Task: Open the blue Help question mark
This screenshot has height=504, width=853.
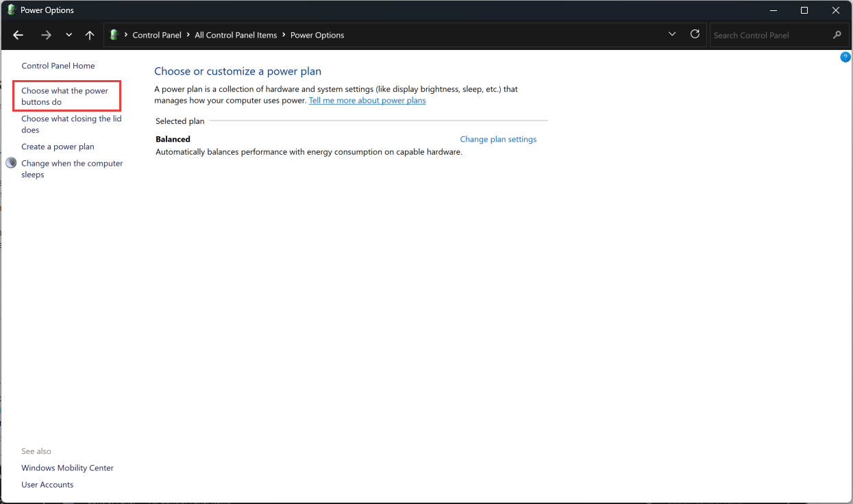Action: click(845, 57)
